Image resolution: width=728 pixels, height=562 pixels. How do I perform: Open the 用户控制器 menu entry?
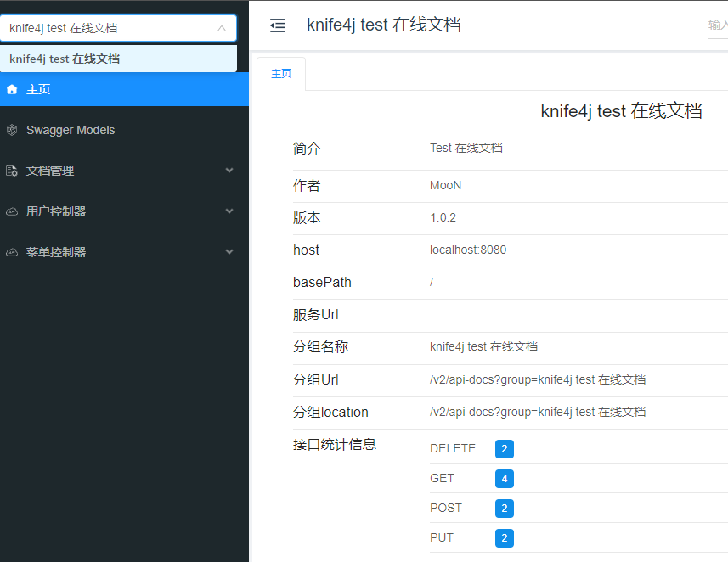pos(124,211)
